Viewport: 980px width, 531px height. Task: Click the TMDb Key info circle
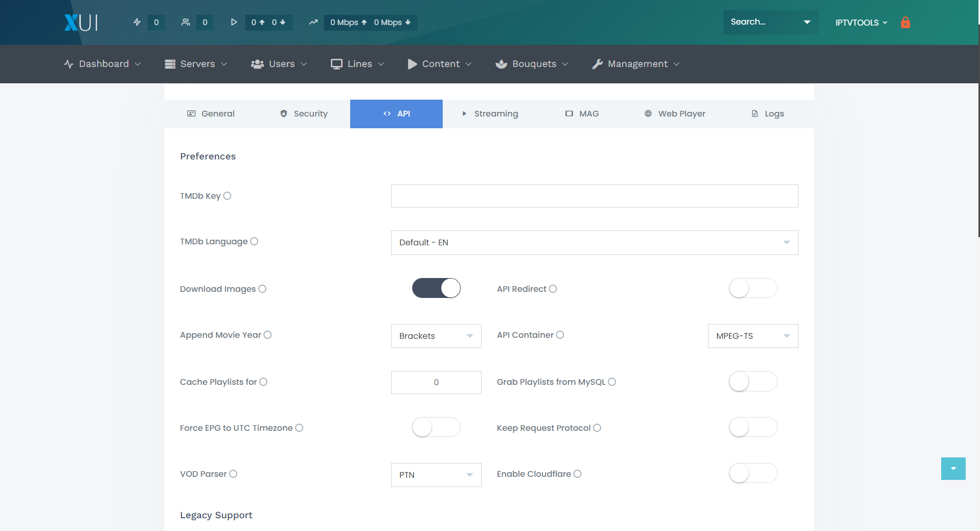tap(227, 196)
